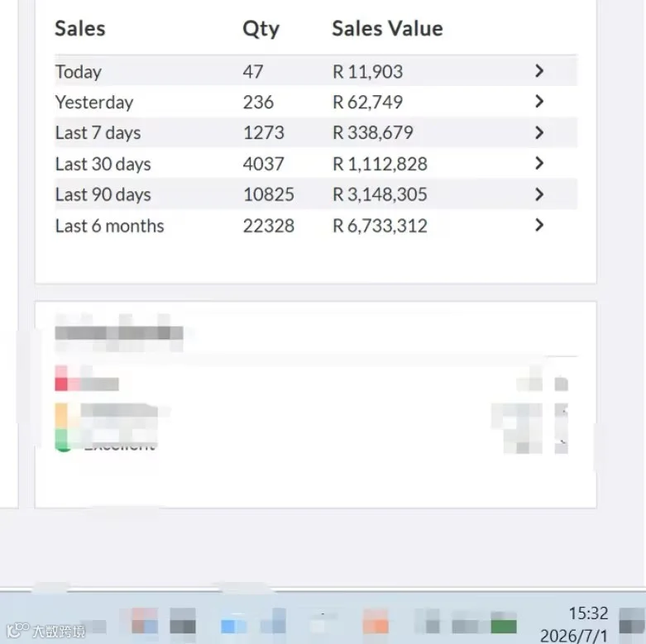
Task: Click the 15:32 taskbar clock
Action: pyautogui.click(x=588, y=613)
